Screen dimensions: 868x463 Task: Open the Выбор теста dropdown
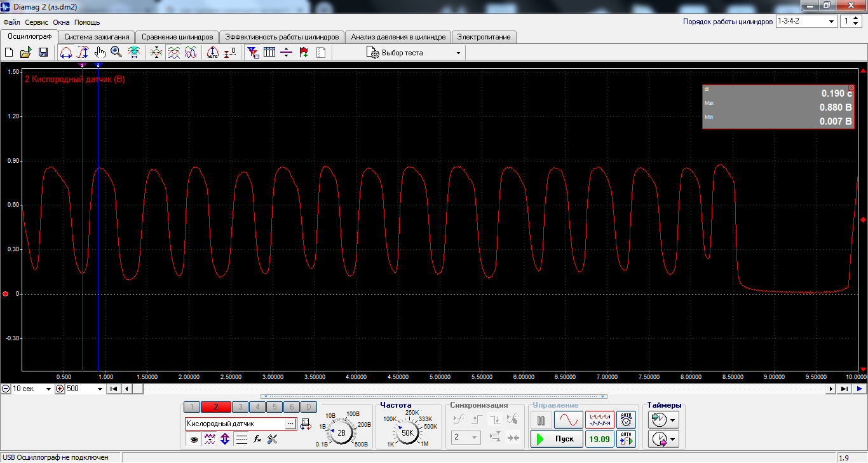coord(414,53)
